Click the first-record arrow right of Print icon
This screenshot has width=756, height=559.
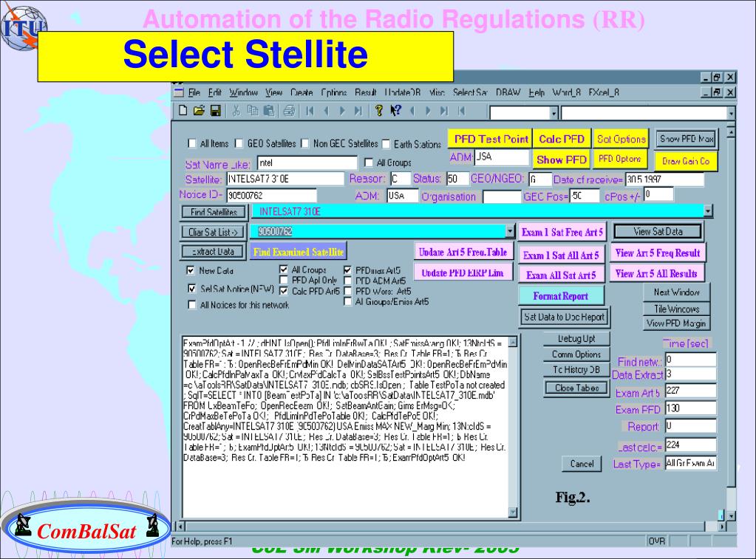click(310, 112)
